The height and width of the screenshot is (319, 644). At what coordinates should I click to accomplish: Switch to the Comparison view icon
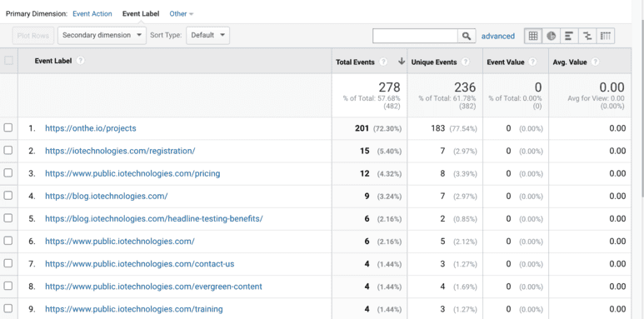(587, 36)
